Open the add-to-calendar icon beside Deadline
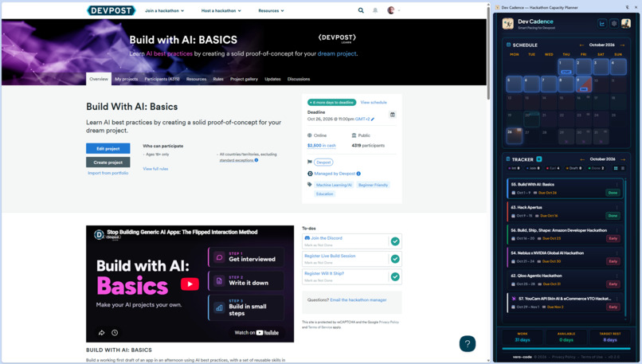Viewport: 642px width, 364px height. pos(392,115)
